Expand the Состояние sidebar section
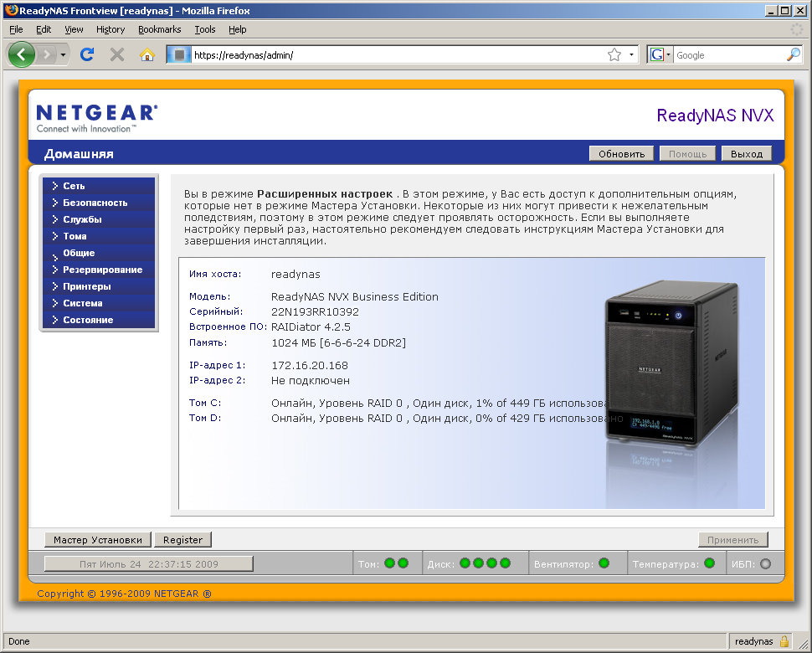 (x=99, y=320)
